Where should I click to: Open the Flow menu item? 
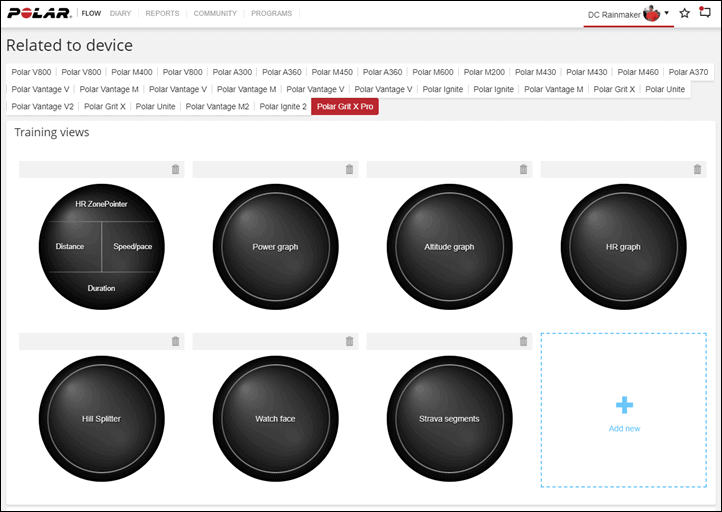click(91, 13)
